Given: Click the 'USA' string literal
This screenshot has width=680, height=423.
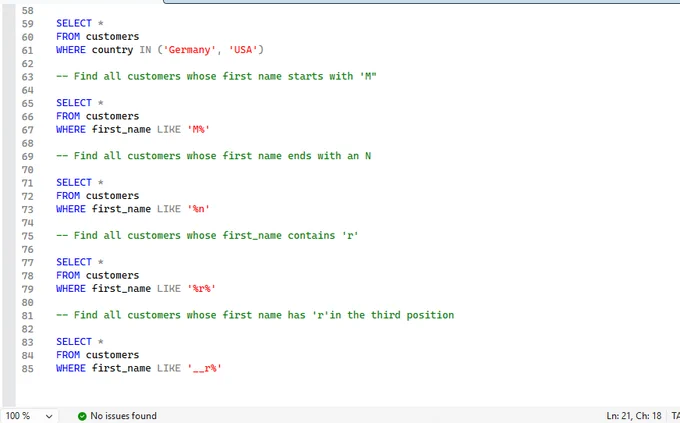Looking at the screenshot, I should click(x=243, y=50).
